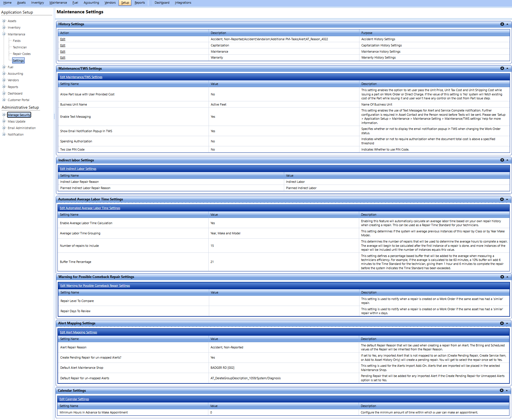Click Manage Security under Administrative Setup
Screen dimensions: 512x420
19,115
